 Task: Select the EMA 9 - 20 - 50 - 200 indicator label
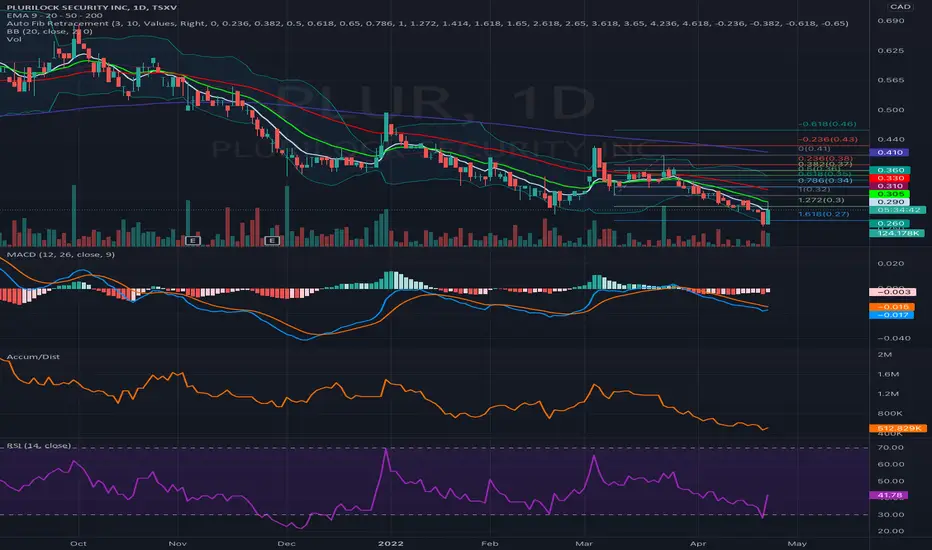pyautogui.click(x=54, y=15)
